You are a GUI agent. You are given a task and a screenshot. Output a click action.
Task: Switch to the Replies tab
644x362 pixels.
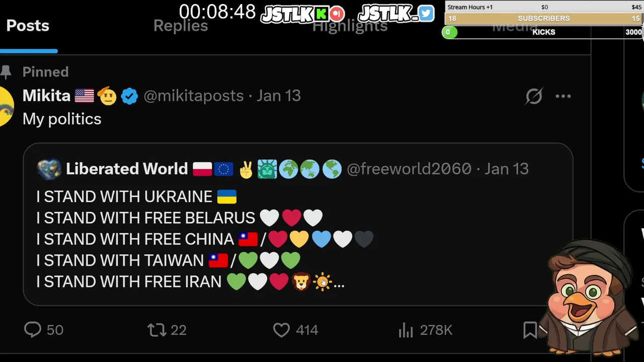[x=181, y=26]
